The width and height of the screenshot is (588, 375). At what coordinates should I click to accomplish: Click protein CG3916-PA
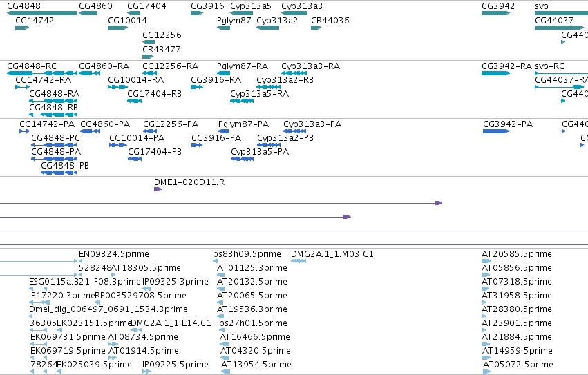click(216, 138)
